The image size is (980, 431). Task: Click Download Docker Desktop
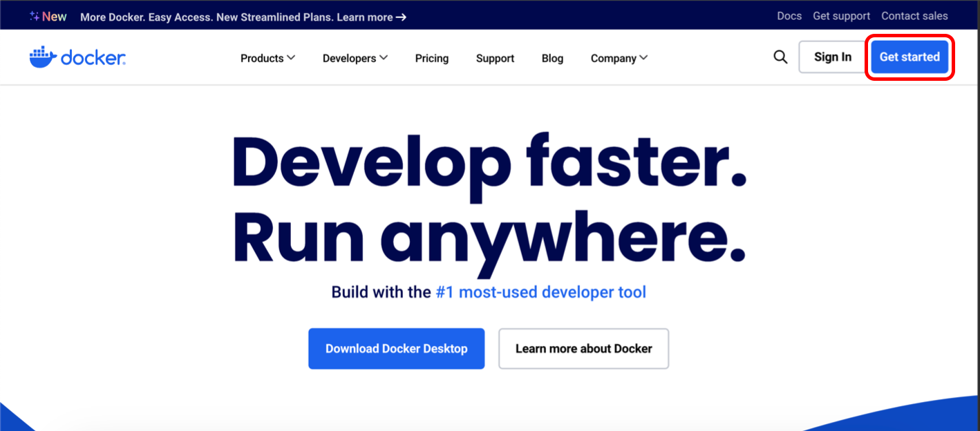click(x=396, y=349)
